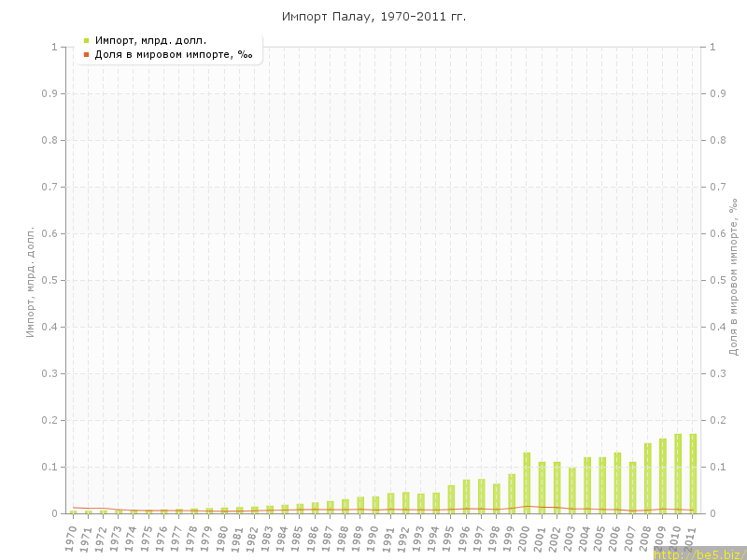Screen dimensions: 747x560
Task: Click the green Импорт legend color marker
Action: (x=86, y=40)
